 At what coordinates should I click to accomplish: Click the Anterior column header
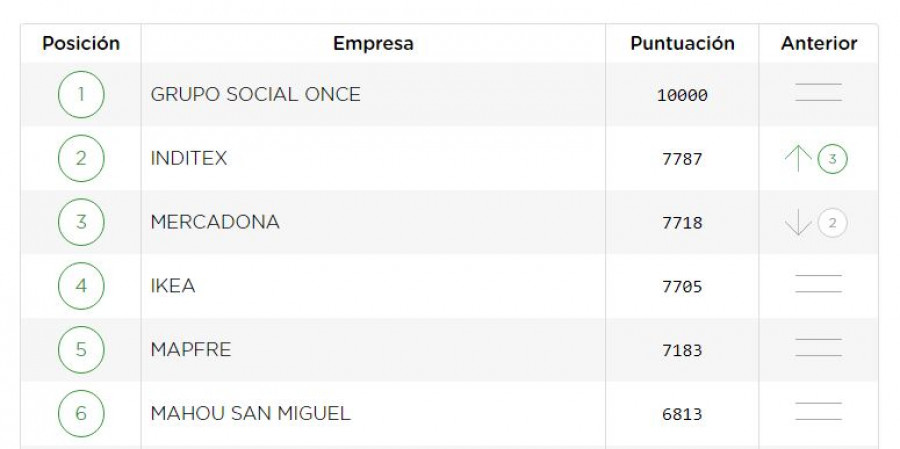819,44
